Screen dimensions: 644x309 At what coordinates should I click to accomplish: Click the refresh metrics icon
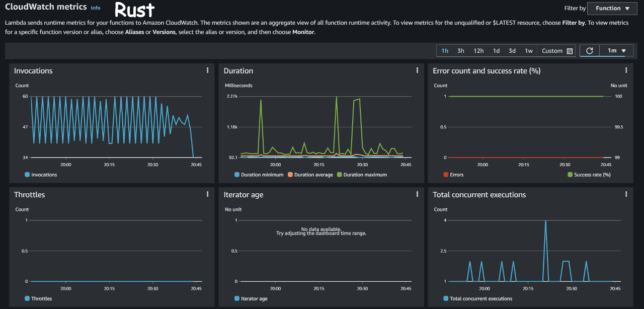coord(590,51)
